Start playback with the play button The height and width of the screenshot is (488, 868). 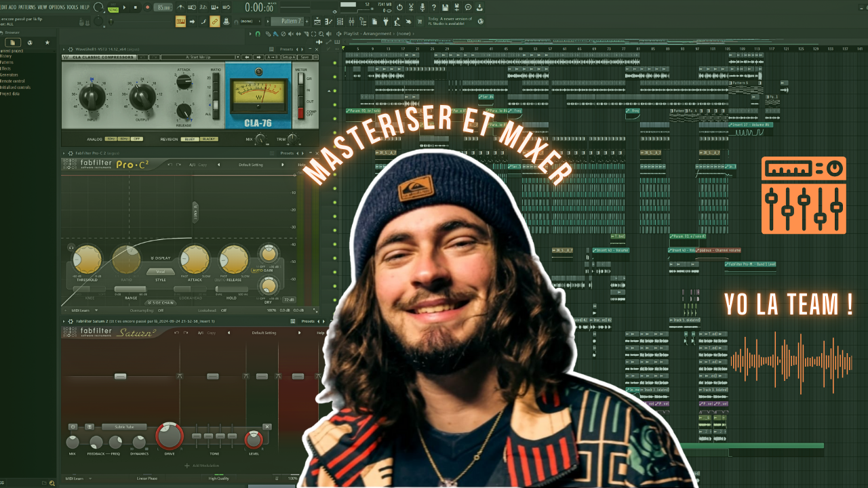coord(124,7)
